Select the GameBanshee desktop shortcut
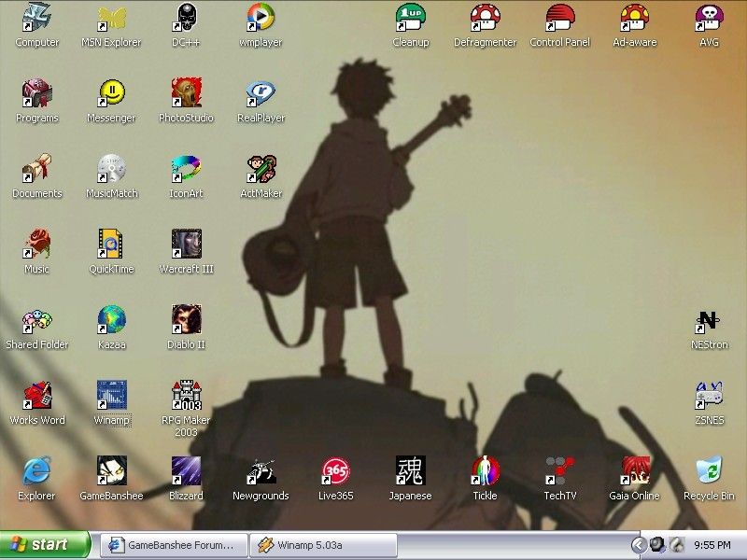747x560 pixels. [111, 470]
